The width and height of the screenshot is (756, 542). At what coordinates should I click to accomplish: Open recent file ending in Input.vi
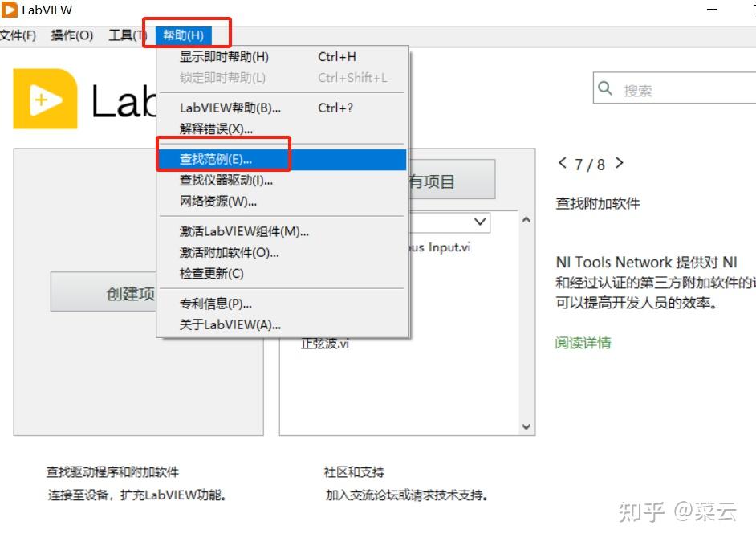click(440, 247)
